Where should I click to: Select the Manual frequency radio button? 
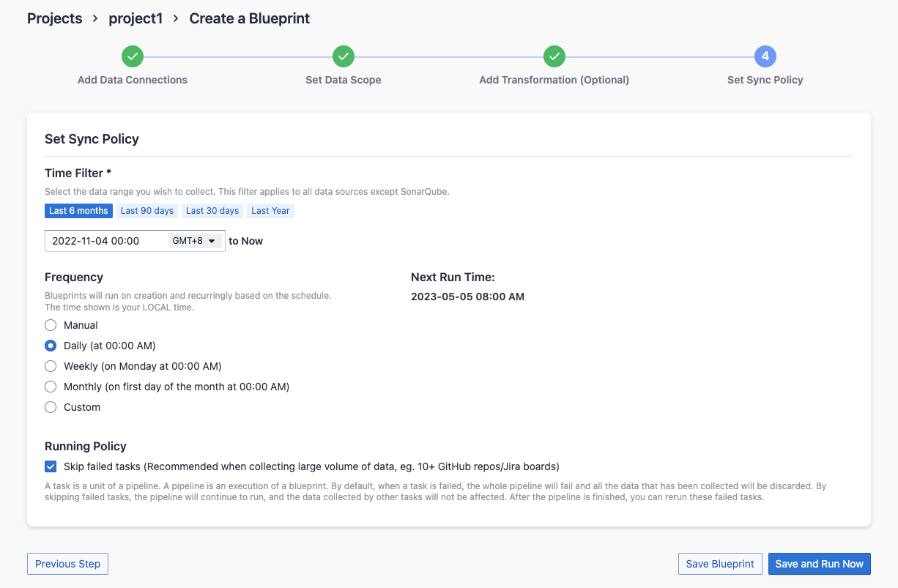point(51,325)
